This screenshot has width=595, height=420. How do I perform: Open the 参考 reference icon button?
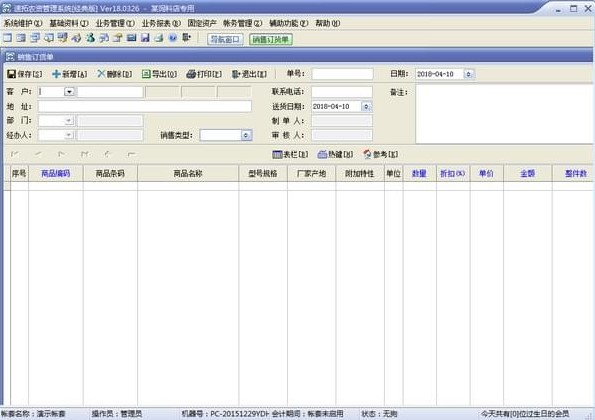click(380, 154)
